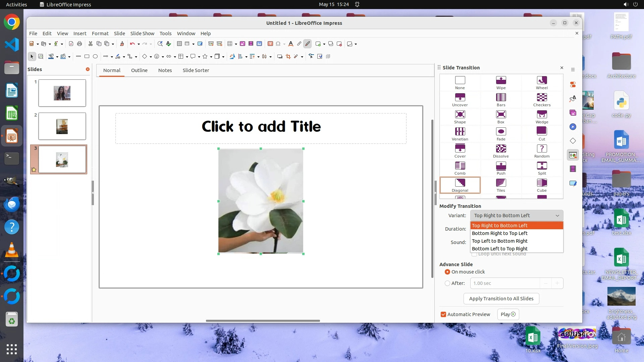Toggle the Automatic Preview checkbox
The image size is (644, 362).
443,314
